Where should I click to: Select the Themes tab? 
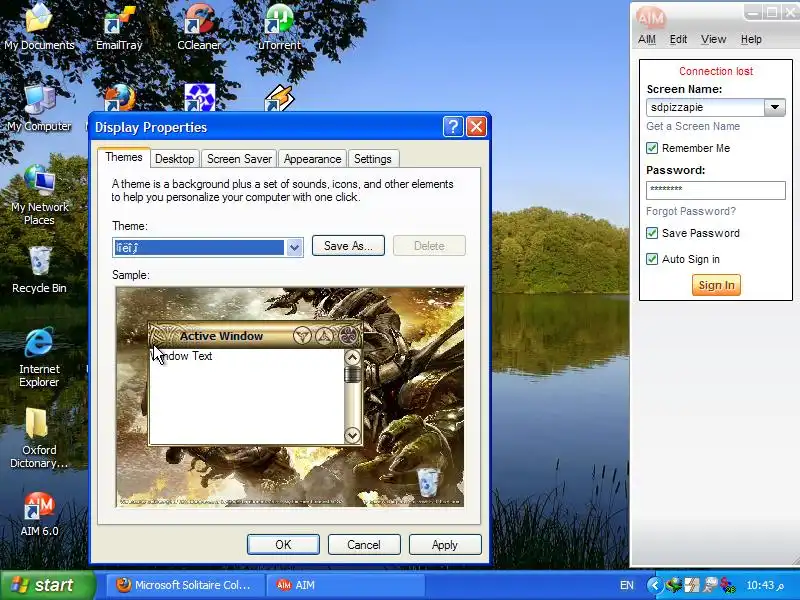[124, 157]
